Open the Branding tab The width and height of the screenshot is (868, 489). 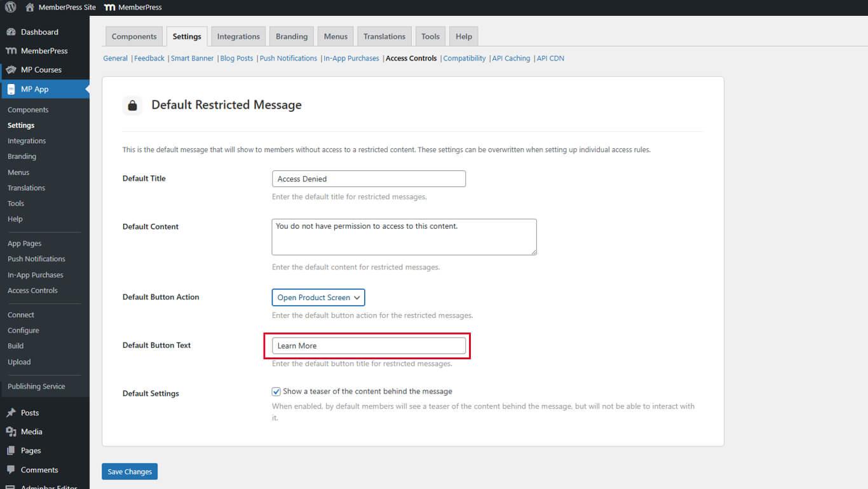pos(292,36)
